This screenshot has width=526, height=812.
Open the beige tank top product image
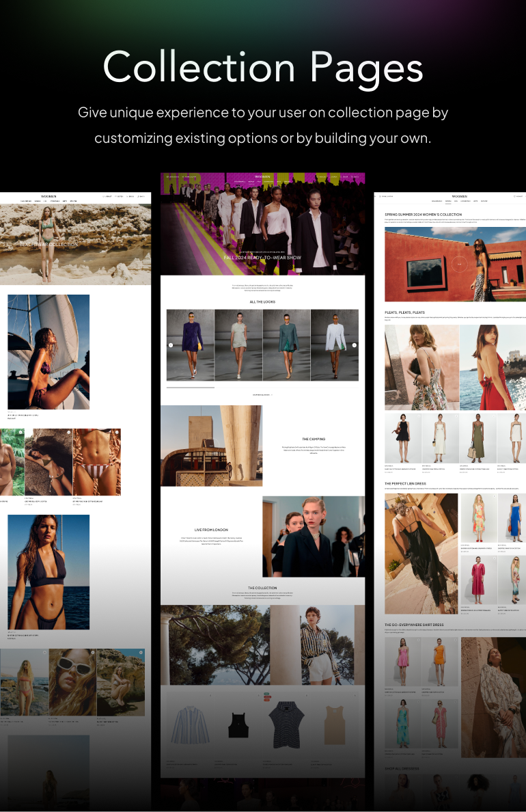click(334, 725)
